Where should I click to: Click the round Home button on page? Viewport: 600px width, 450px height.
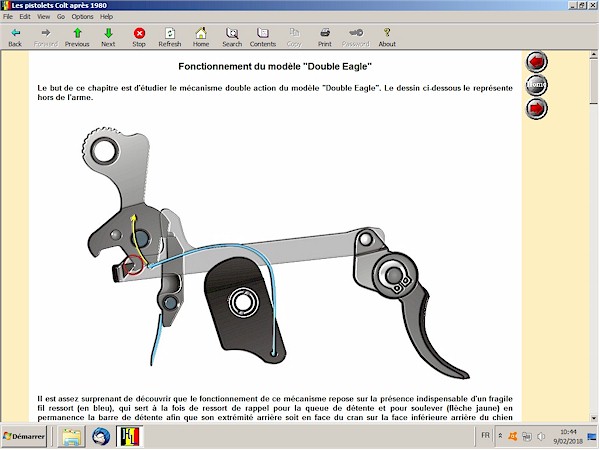pos(537,85)
